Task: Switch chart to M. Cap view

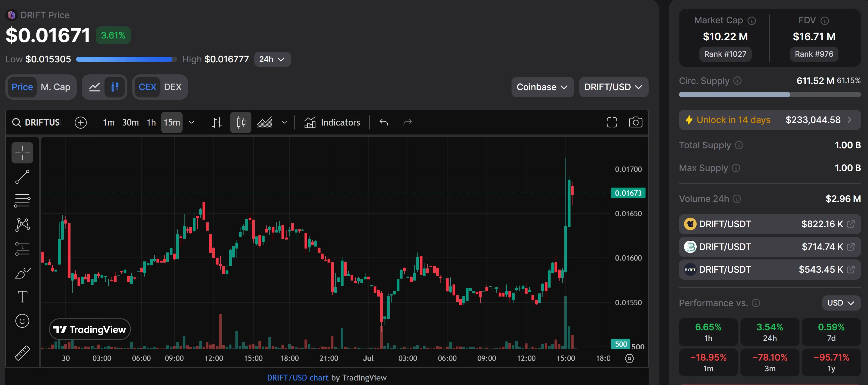Action: 56,87
